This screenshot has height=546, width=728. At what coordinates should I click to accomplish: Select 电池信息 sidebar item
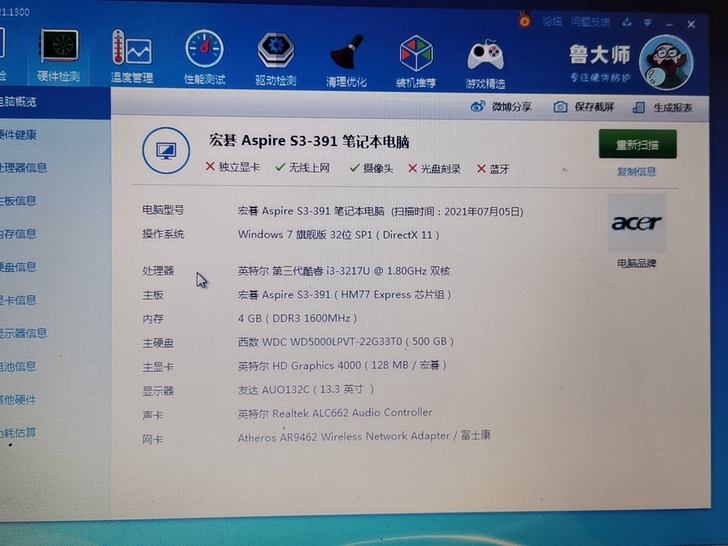pyautogui.click(x=18, y=366)
